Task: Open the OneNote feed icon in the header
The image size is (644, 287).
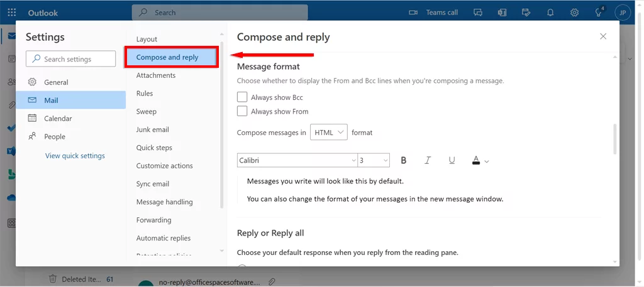Action: click(x=502, y=13)
